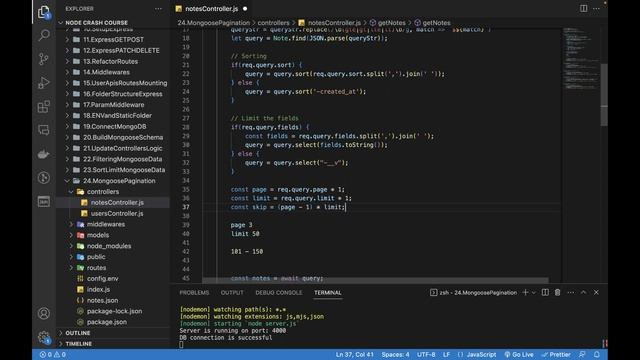Click 24.MongoosePagination breadcrumb segment

[x=213, y=23]
